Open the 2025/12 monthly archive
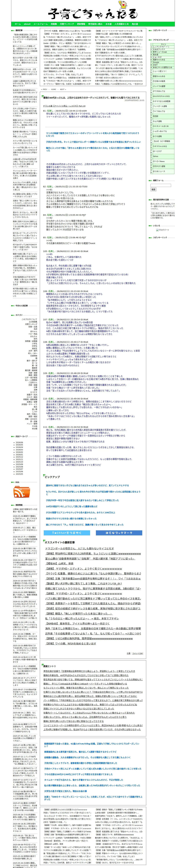Image resolution: width=186 pixels, height=868 pixels. click(x=19, y=457)
